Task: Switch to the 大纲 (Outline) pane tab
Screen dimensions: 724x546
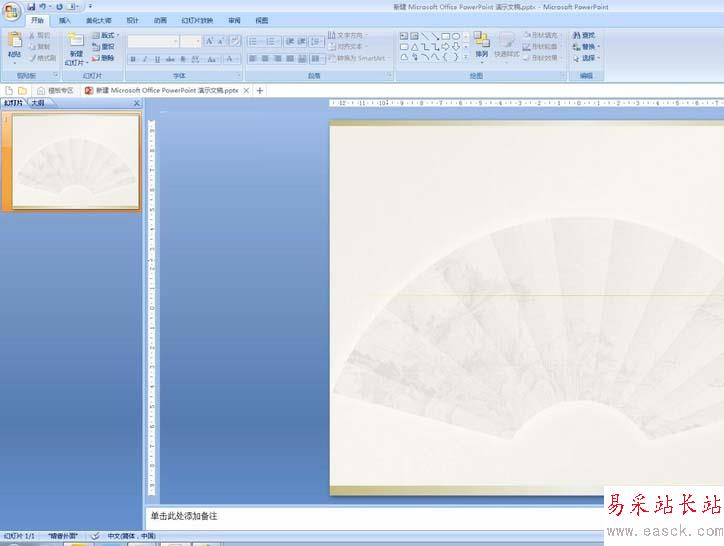Action: pos(38,103)
